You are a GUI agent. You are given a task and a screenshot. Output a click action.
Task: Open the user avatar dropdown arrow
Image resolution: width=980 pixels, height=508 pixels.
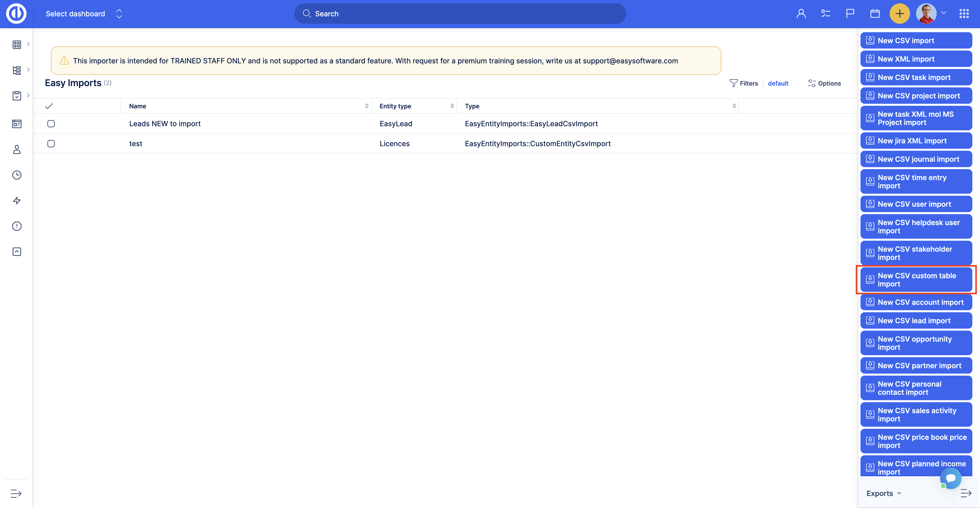pos(944,13)
